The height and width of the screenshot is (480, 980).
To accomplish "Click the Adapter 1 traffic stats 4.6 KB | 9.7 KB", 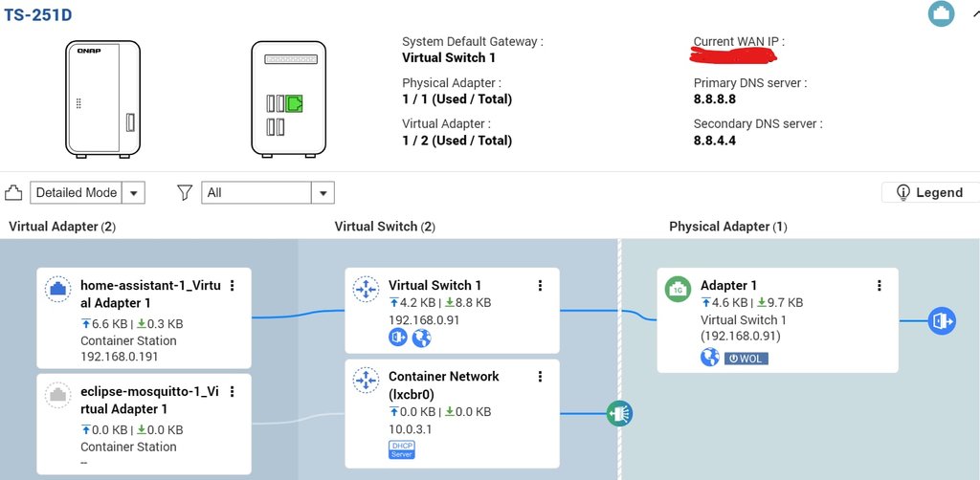I will [x=752, y=303].
